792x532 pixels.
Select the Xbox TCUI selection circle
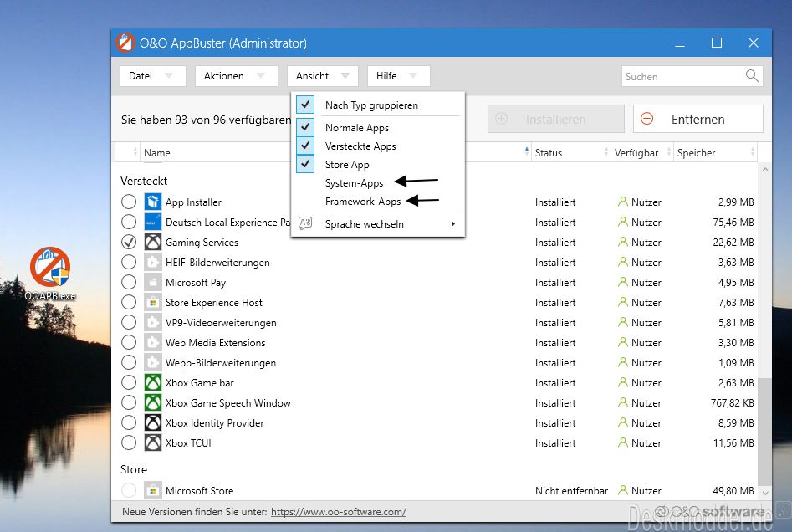pos(129,442)
